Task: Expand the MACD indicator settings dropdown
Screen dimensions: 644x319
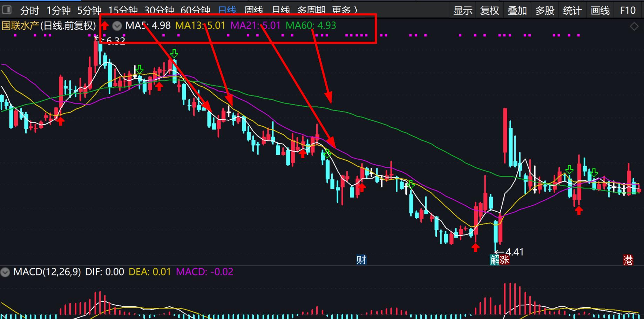Action: click(5, 272)
